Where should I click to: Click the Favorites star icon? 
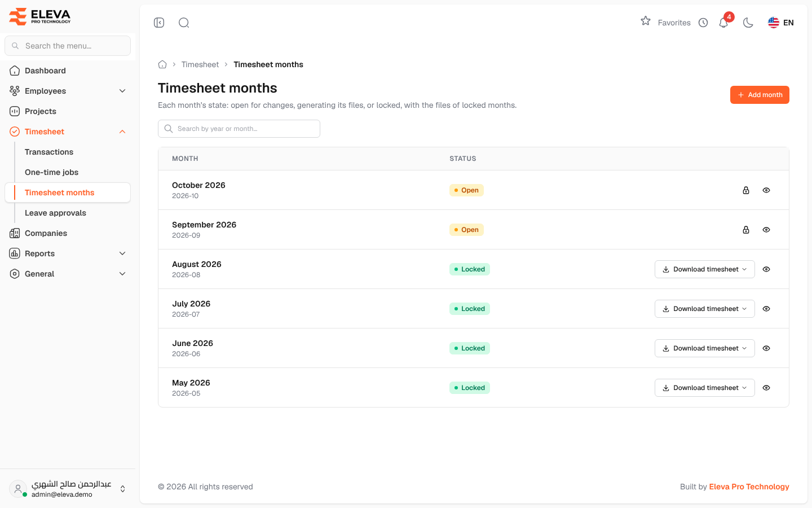point(646,21)
